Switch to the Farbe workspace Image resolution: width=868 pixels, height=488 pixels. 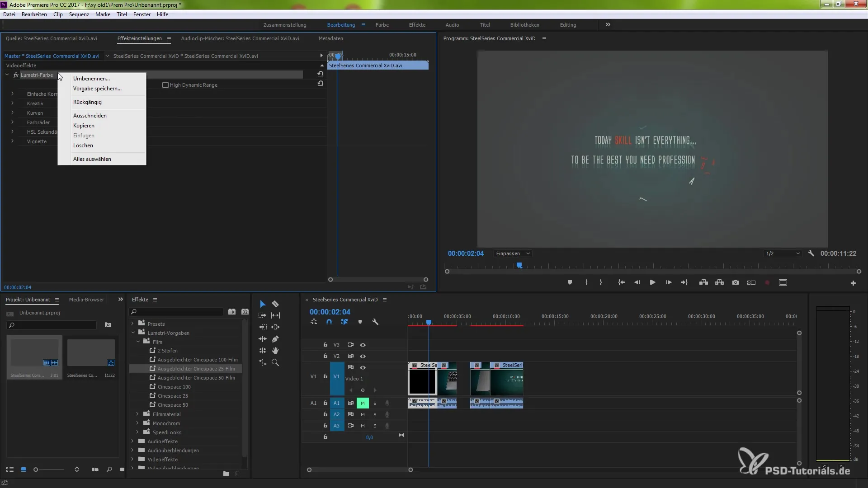click(382, 25)
